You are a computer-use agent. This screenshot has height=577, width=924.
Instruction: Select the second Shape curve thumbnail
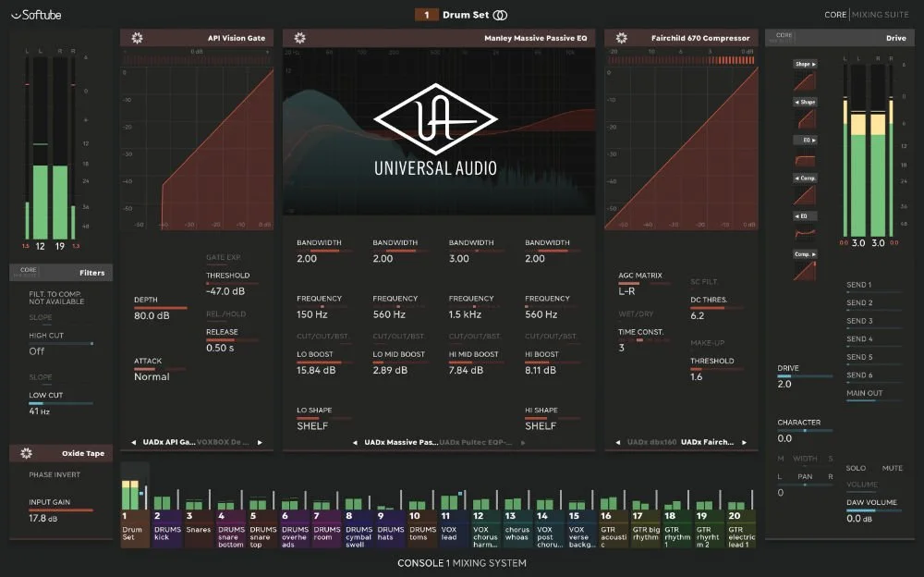(x=805, y=119)
